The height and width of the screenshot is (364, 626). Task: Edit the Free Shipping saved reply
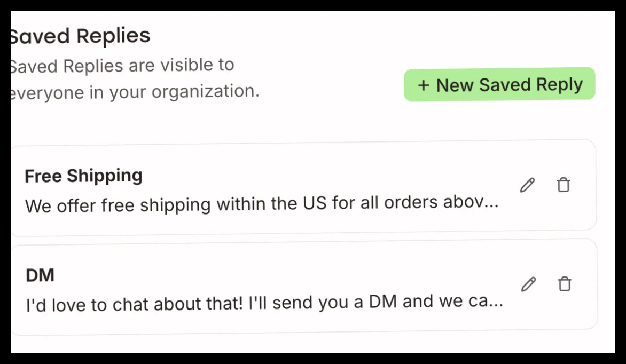coord(527,185)
